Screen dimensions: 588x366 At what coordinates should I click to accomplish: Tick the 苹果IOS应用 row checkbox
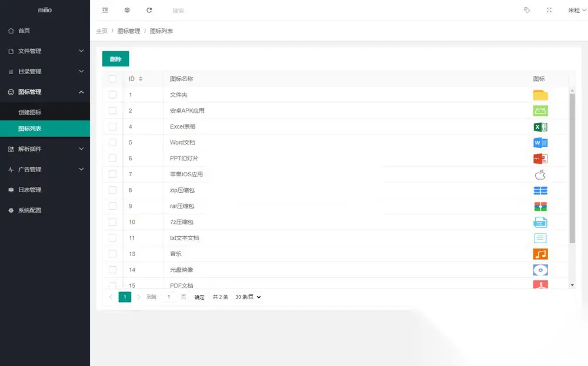pyautogui.click(x=112, y=174)
